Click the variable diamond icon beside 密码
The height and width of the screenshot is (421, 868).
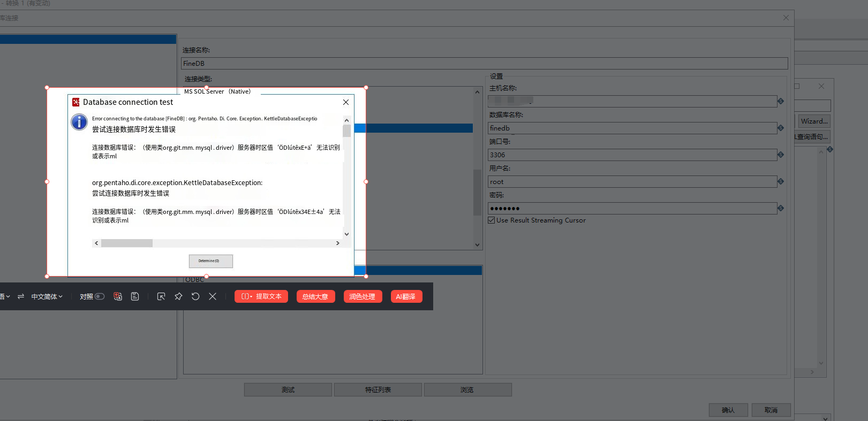[781, 208]
